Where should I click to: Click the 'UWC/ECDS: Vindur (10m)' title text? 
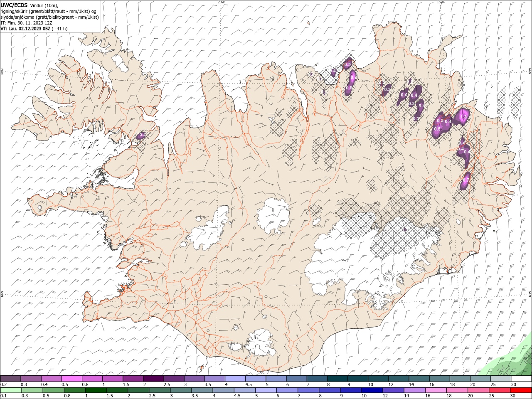click(x=30, y=5)
